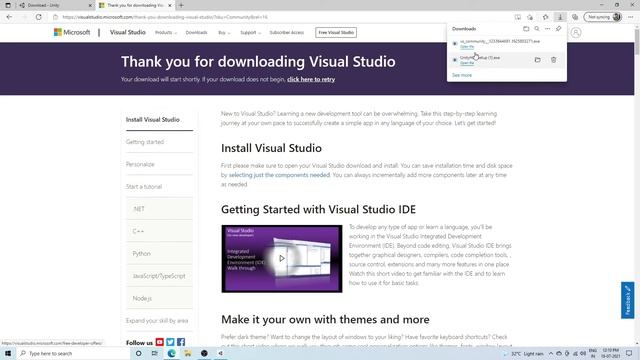Click the Free Visual Studio button
The height and width of the screenshot is (360, 640).
(x=336, y=33)
